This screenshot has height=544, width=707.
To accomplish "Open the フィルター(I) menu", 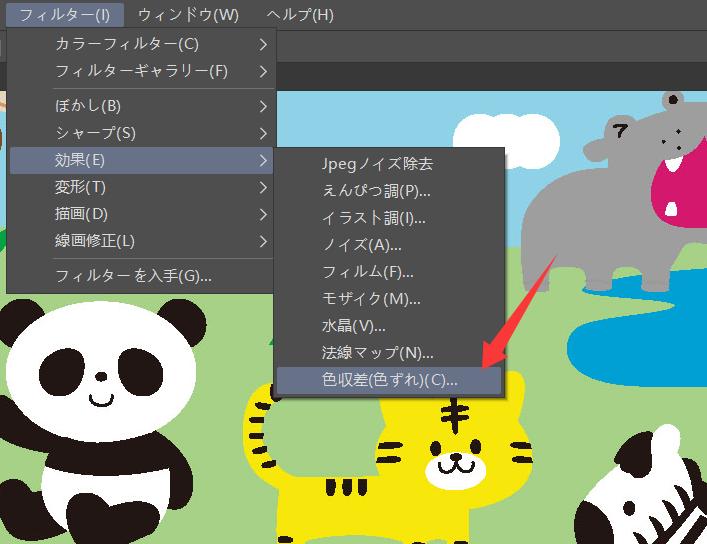I will (x=64, y=14).
